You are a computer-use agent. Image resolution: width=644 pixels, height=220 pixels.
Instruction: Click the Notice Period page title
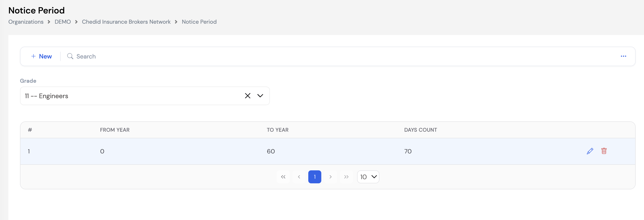(37, 10)
